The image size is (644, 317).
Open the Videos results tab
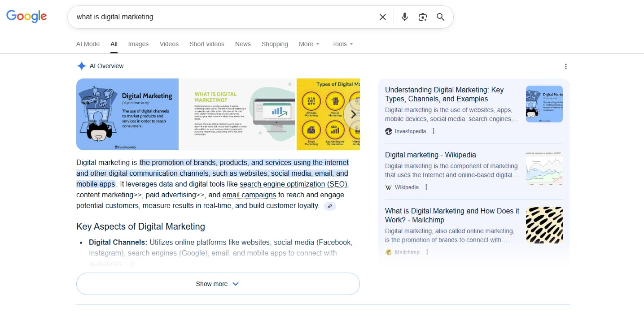click(169, 44)
